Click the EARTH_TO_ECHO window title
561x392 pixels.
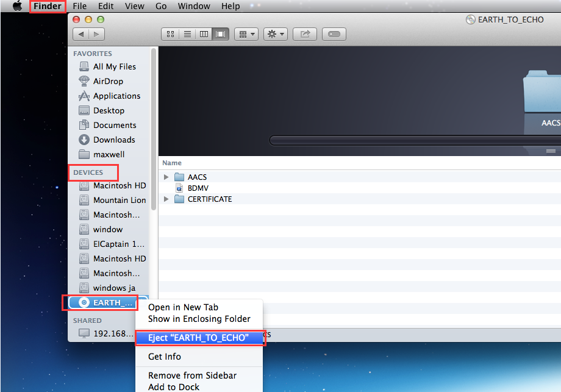(x=510, y=20)
